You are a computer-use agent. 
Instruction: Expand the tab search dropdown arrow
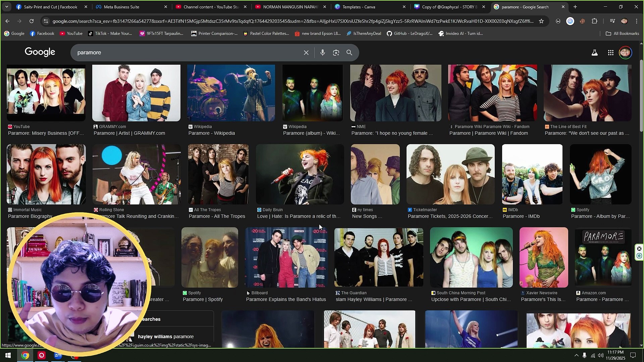[x=7, y=7]
